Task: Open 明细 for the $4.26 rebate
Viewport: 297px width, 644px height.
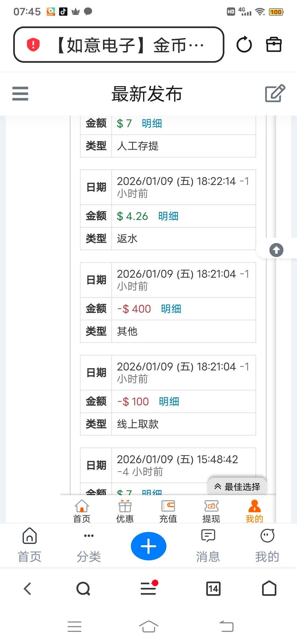Action: click(168, 216)
